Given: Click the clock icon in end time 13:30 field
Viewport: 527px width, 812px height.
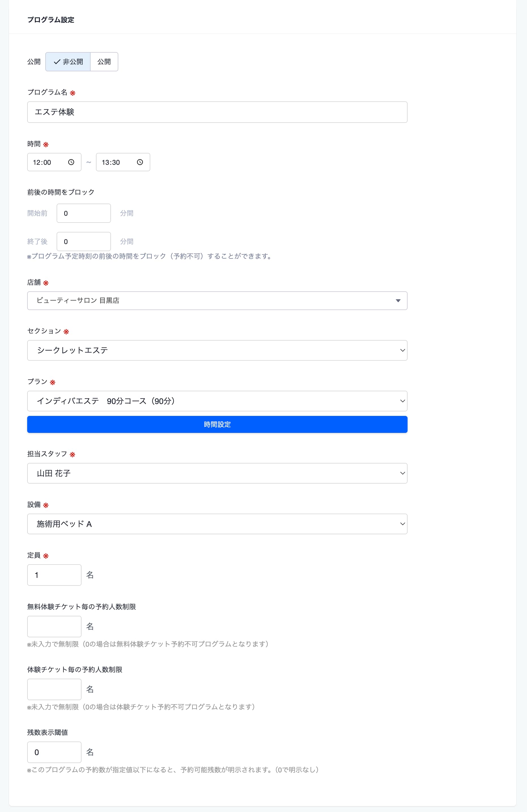Looking at the screenshot, I should point(140,162).
